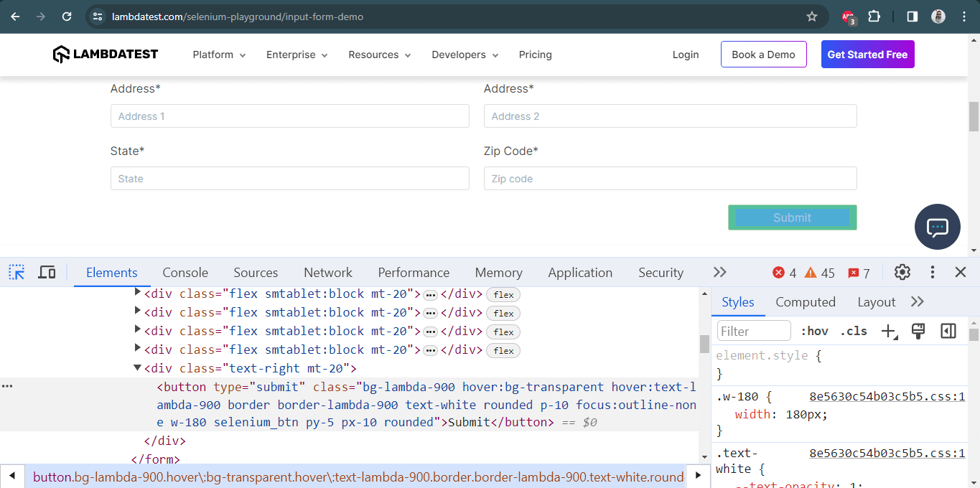Switch to the Console tab
The width and height of the screenshot is (980, 488).
[x=185, y=273]
